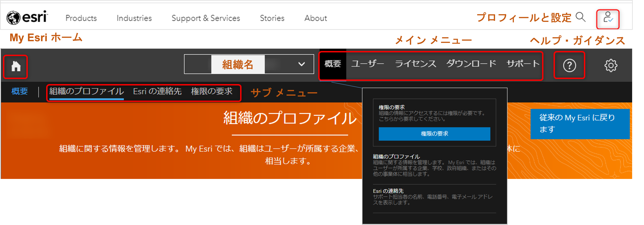This screenshot has height=225, width=644.
Task: Open the Products menu
Action: pos(81,18)
